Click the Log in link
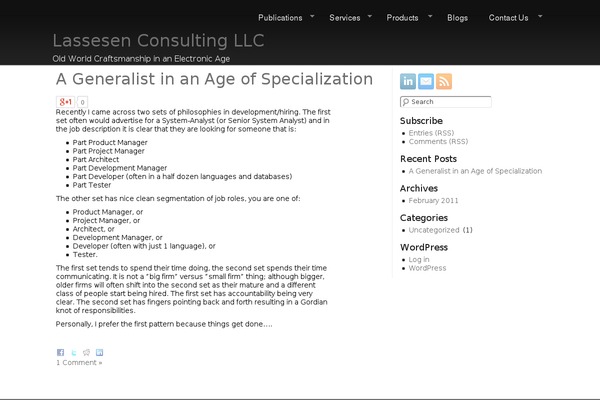The height and width of the screenshot is (400, 600). click(419, 260)
